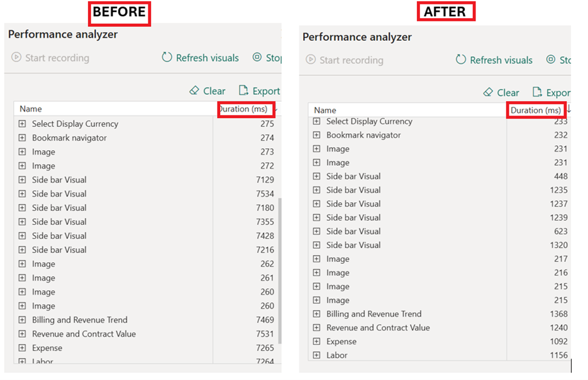Select Revenue and Contract Value row showing 1240
The height and width of the screenshot is (380, 588).
(x=378, y=328)
